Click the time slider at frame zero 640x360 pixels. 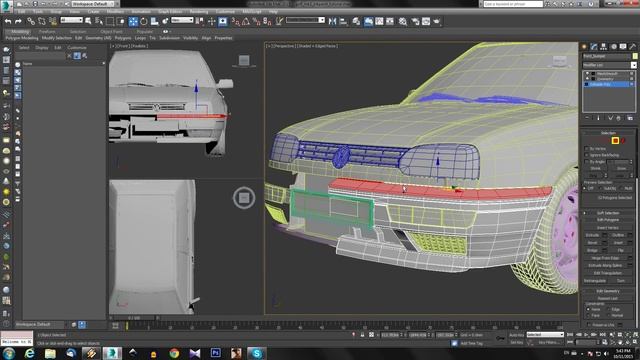[x=127, y=325]
